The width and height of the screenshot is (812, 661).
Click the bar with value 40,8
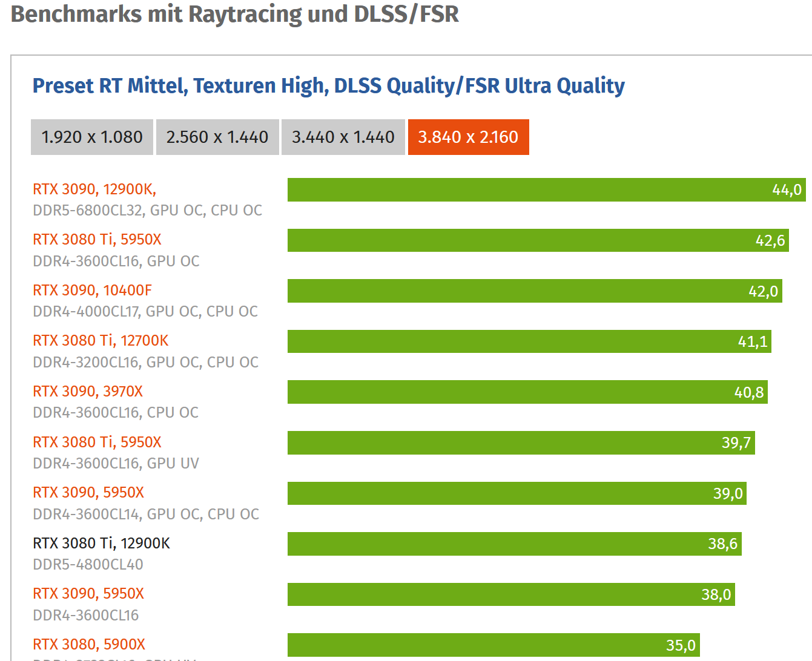coord(527,392)
